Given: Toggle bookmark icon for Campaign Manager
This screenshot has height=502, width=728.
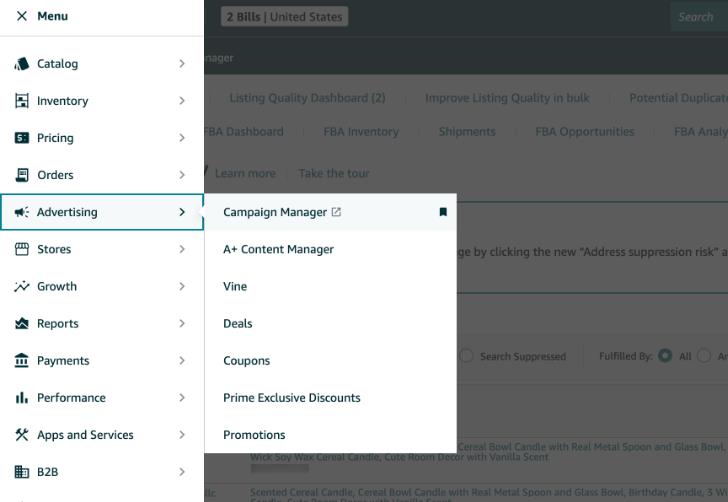Looking at the screenshot, I should [x=443, y=212].
